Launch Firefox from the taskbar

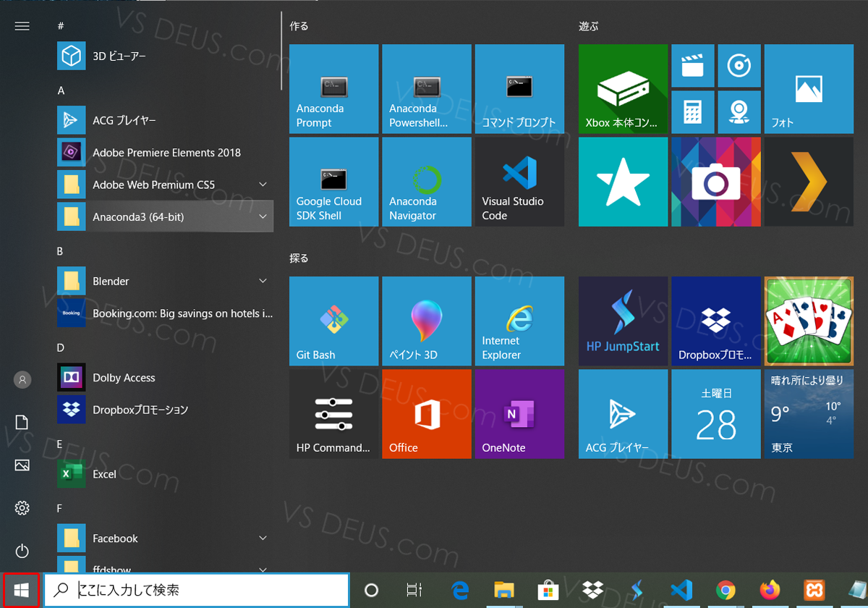770,591
